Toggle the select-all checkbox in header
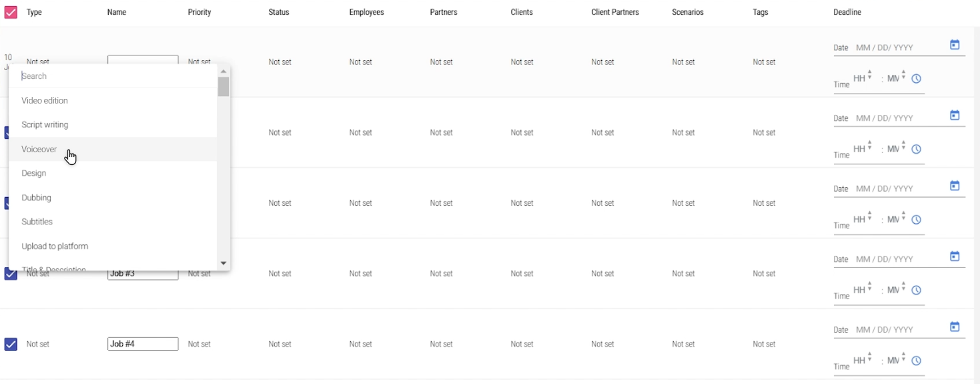 click(x=11, y=12)
